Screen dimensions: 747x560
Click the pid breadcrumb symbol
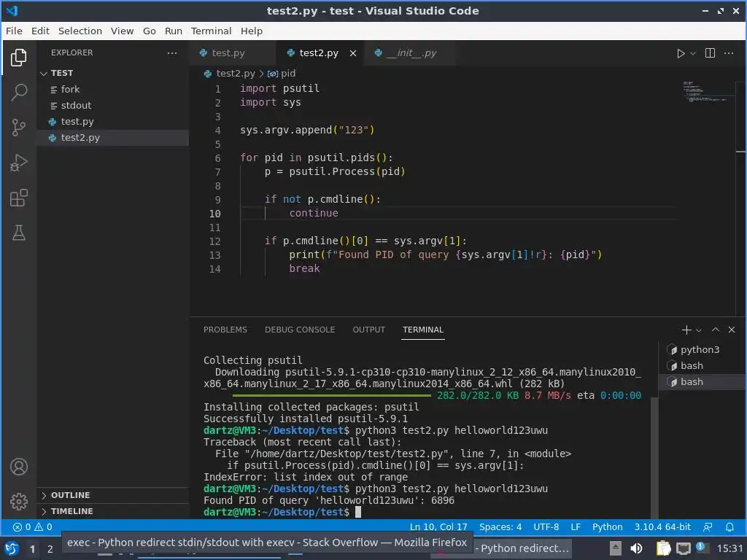point(282,74)
